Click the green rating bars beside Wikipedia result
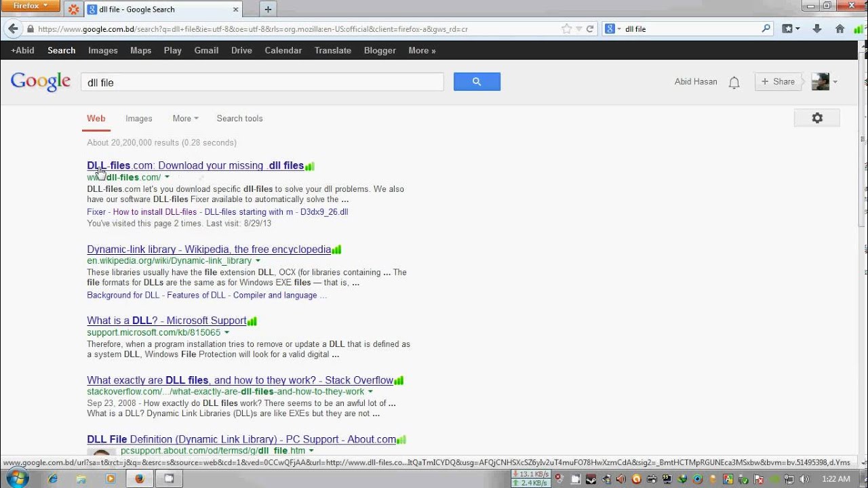This screenshot has height=488, width=868. coord(336,250)
